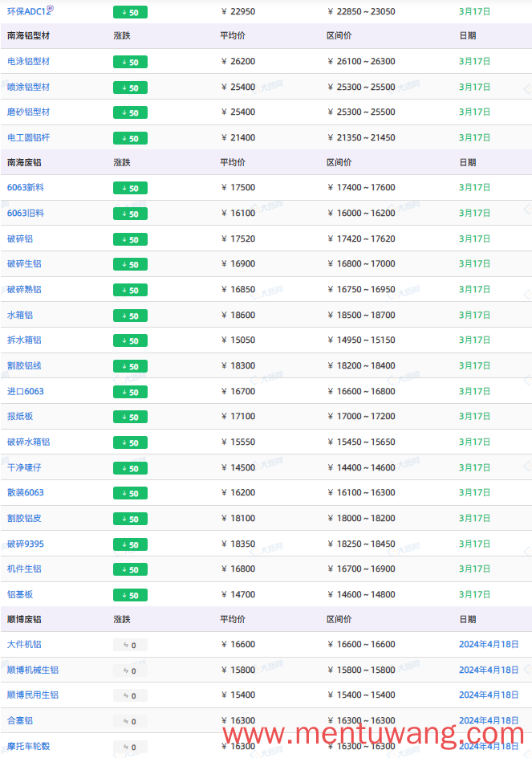Open the 合塞铝 link
The image size is (532, 758).
20,721
